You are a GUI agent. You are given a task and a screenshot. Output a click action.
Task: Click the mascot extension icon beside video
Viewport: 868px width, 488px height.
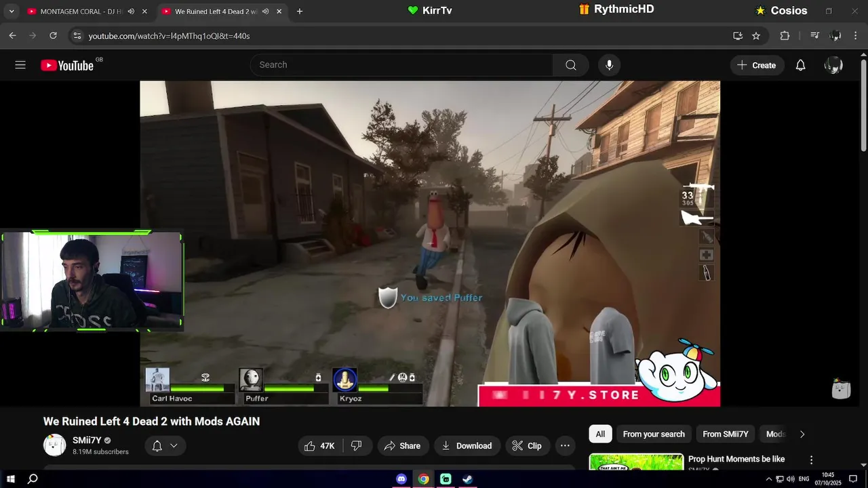pos(841,388)
